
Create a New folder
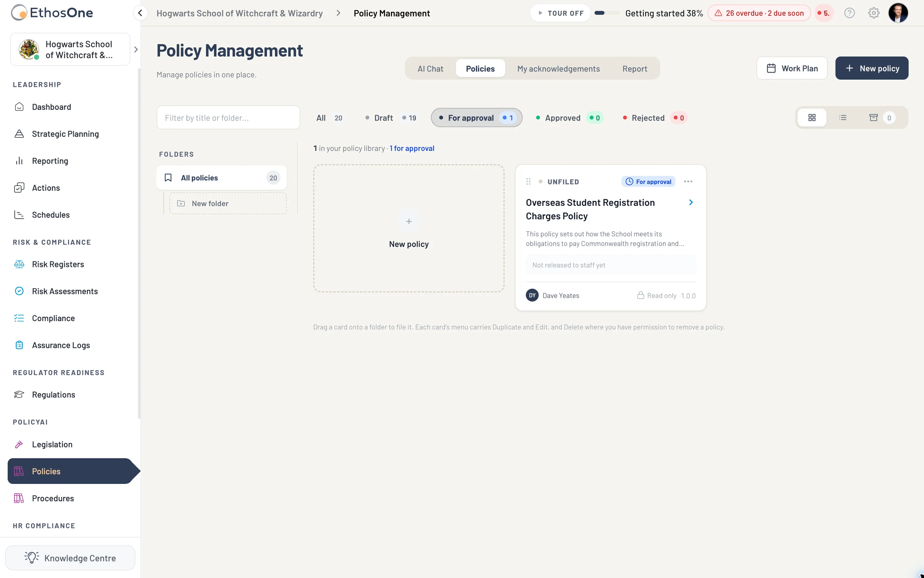pyautogui.click(x=228, y=203)
